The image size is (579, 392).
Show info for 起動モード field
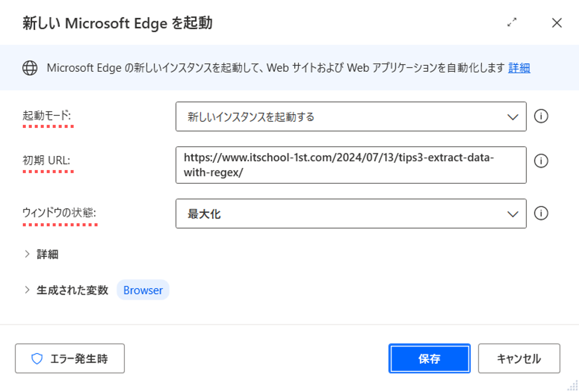tap(541, 116)
